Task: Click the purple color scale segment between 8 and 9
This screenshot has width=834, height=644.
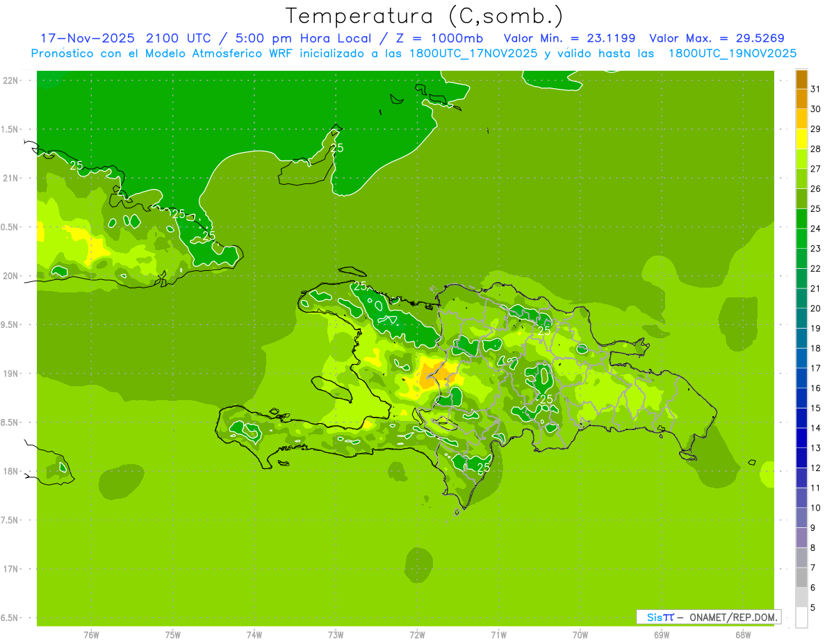Action: click(x=801, y=538)
